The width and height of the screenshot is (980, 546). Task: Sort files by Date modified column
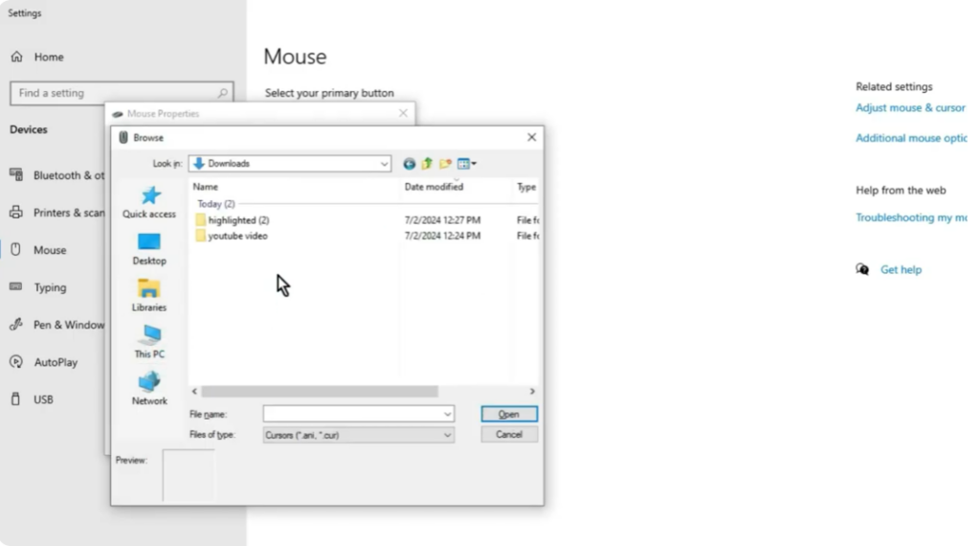click(434, 187)
